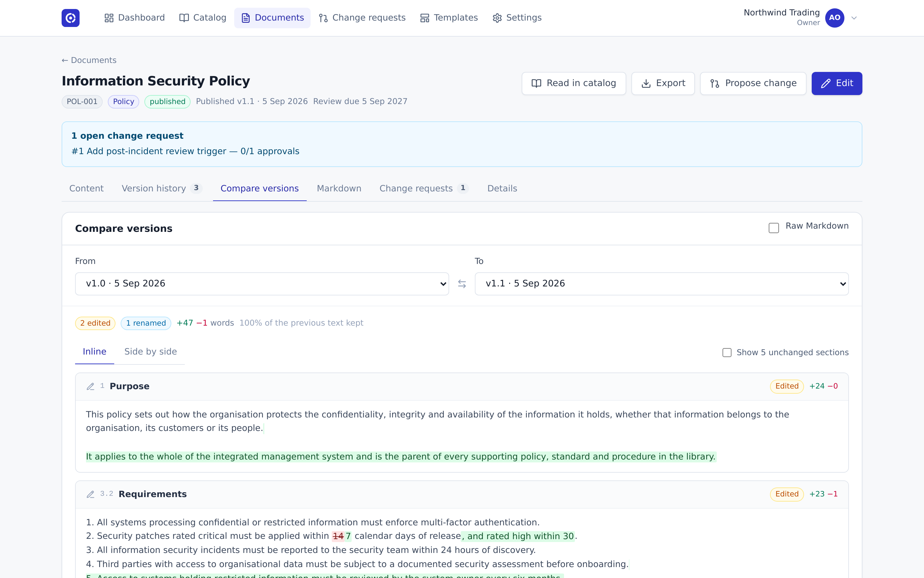The height and width of the screenshot is (578, 924).
Task: Click the Edited badge in Purpose section
Action: coord(787,387)
